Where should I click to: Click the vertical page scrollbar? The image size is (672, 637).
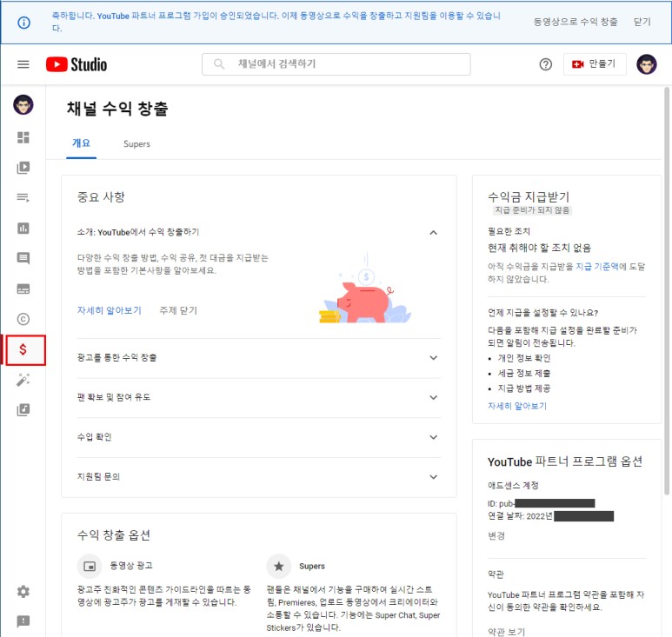click(x=667, y=291)
